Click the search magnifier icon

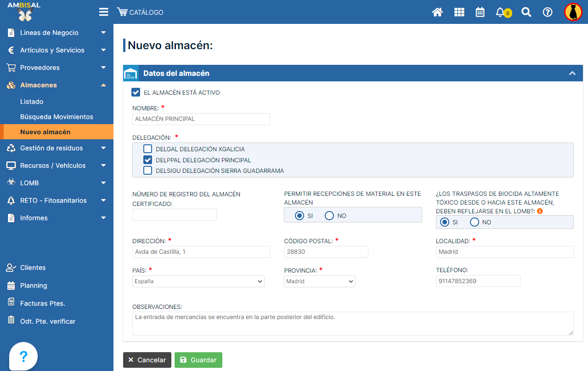pos(526,12)
